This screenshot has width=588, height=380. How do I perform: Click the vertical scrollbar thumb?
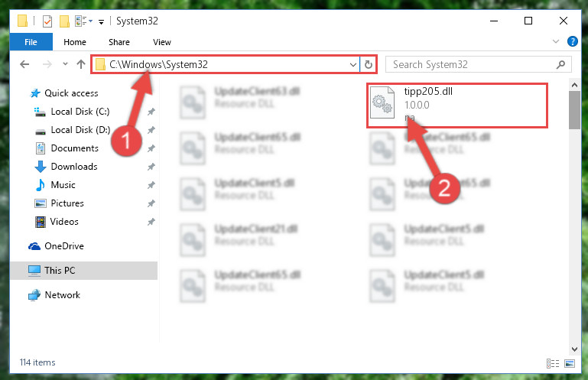(574, 110)
